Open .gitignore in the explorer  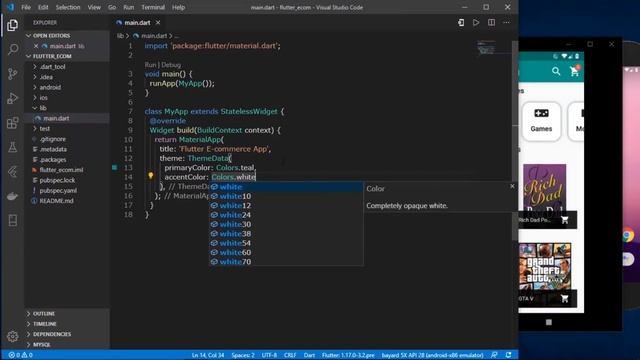[x=53, y=139]
